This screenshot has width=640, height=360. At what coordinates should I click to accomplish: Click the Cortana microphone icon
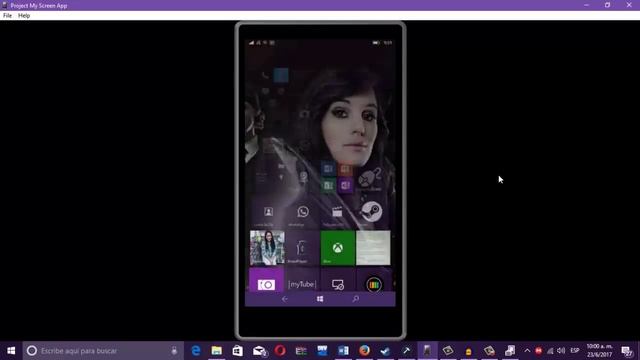174,351
